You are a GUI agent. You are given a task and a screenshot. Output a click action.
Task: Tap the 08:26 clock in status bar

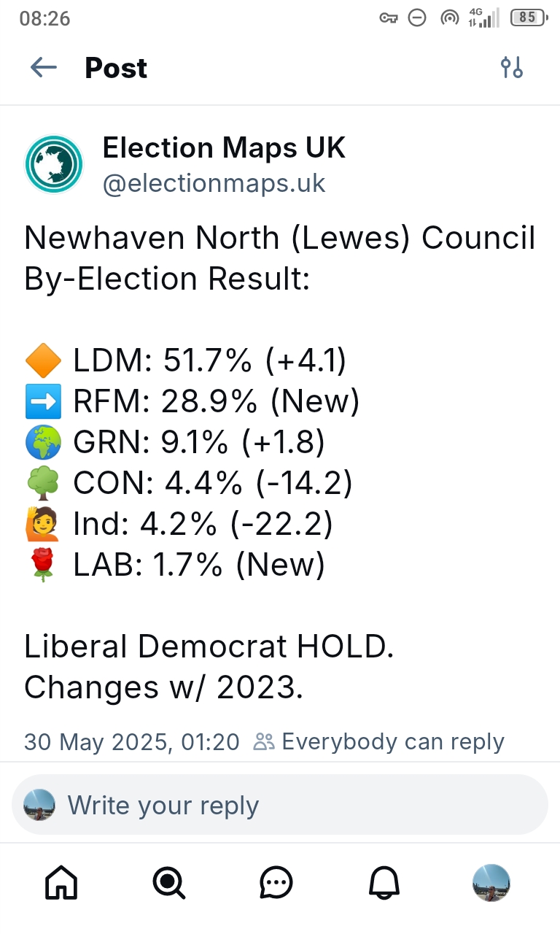click(x=44, y=18)
